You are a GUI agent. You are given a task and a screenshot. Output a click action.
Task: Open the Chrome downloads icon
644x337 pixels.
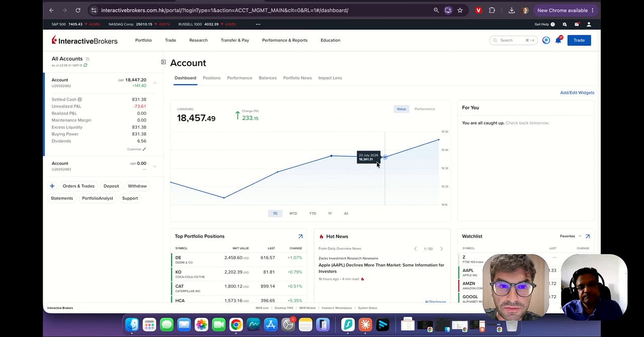pyautogui.click(x=512, y=10)
